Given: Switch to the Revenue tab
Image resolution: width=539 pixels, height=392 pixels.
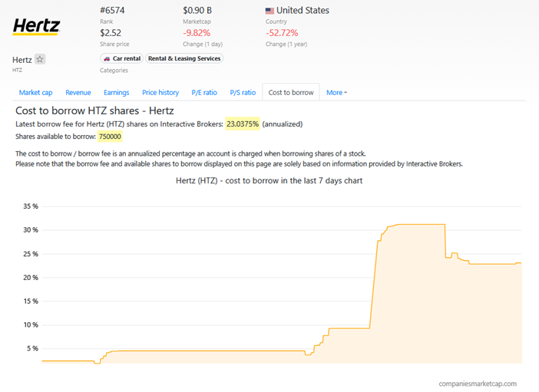Looking at the screenshot, I should click(78, 92).
